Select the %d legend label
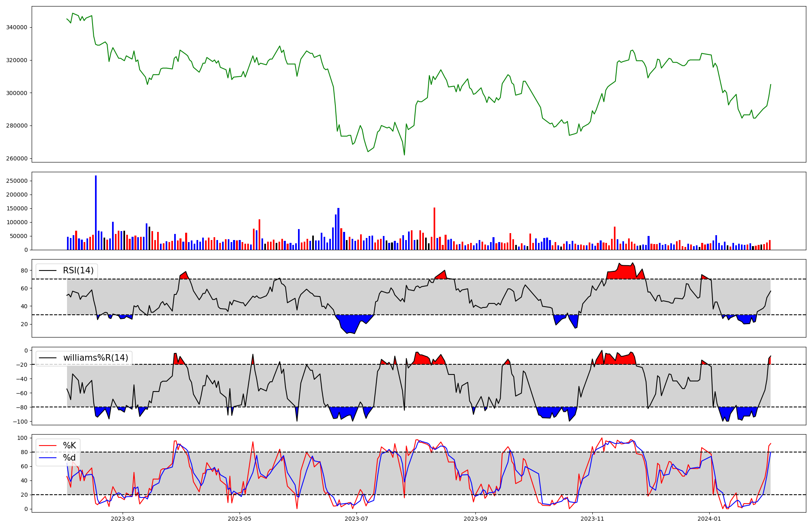 click(69, 458)
